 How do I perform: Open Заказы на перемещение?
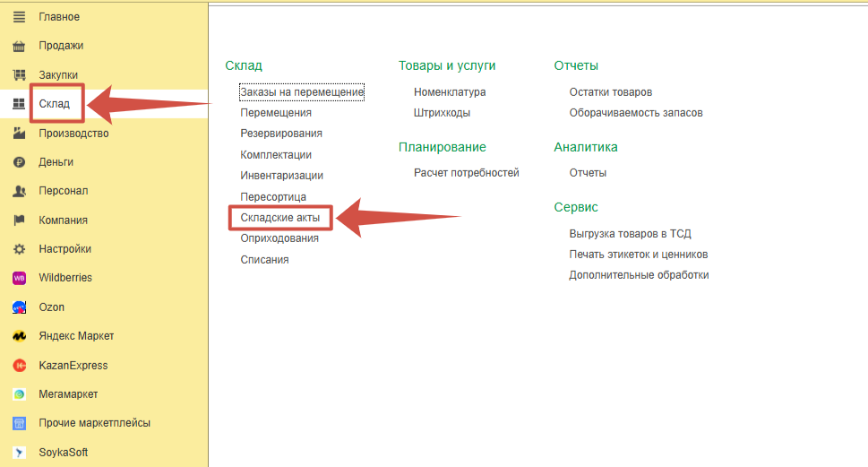click(302, 92)
